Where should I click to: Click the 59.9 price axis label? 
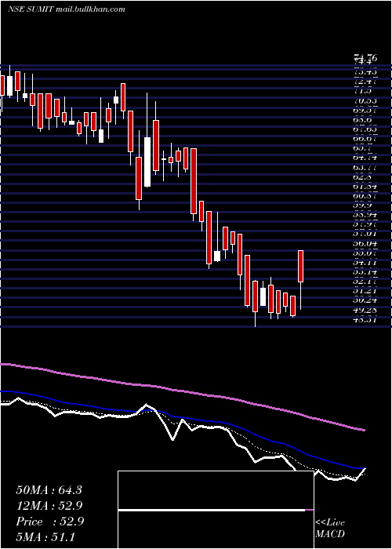(362, 205)
